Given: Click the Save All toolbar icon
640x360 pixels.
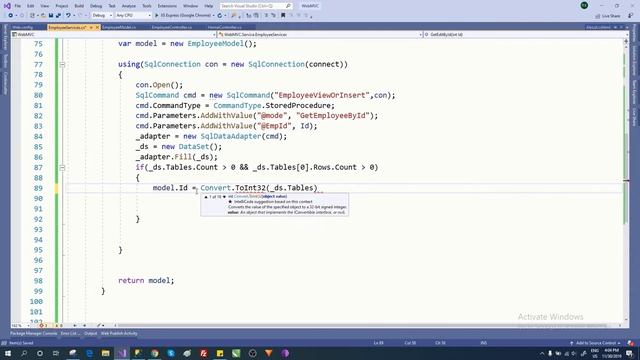Looking at the screenshot, I should coord(58,16).
